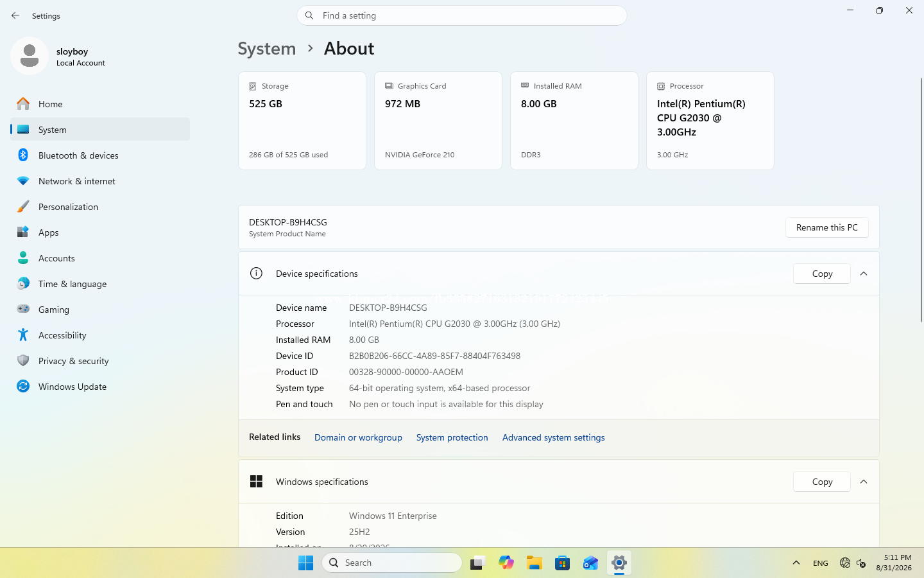Viewport: 924px width, 578px height.
Task: Collapse the Windows specifications section
Action: tap(864, 482)
